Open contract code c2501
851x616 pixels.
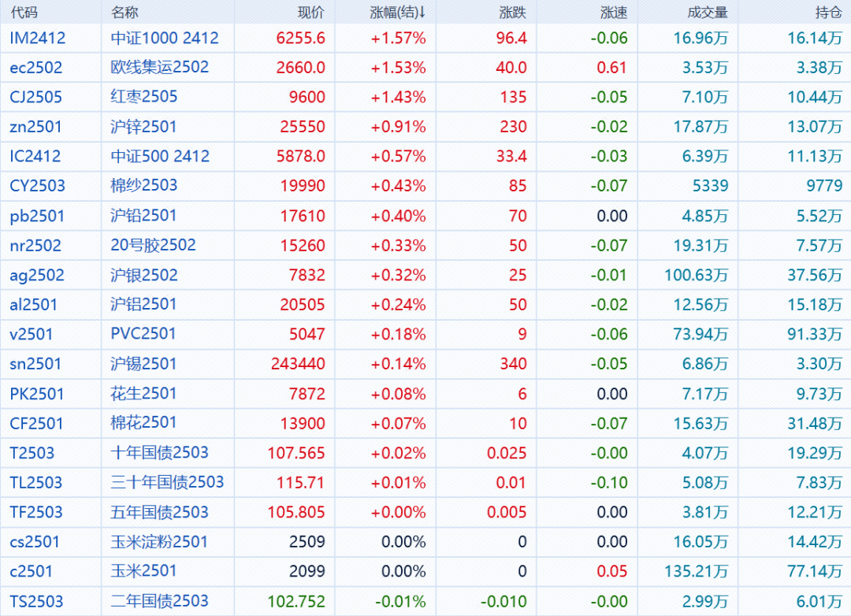pyautogui.click(x=31, y=572)
